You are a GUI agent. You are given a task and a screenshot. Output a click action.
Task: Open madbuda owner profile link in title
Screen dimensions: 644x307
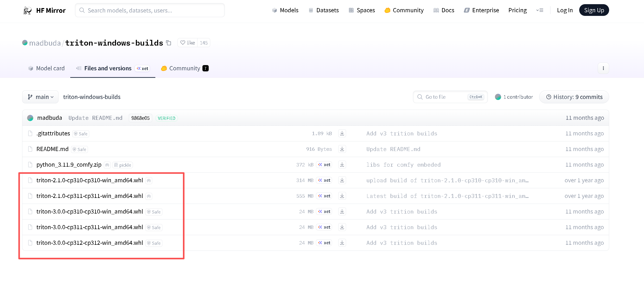coord(45,43)
